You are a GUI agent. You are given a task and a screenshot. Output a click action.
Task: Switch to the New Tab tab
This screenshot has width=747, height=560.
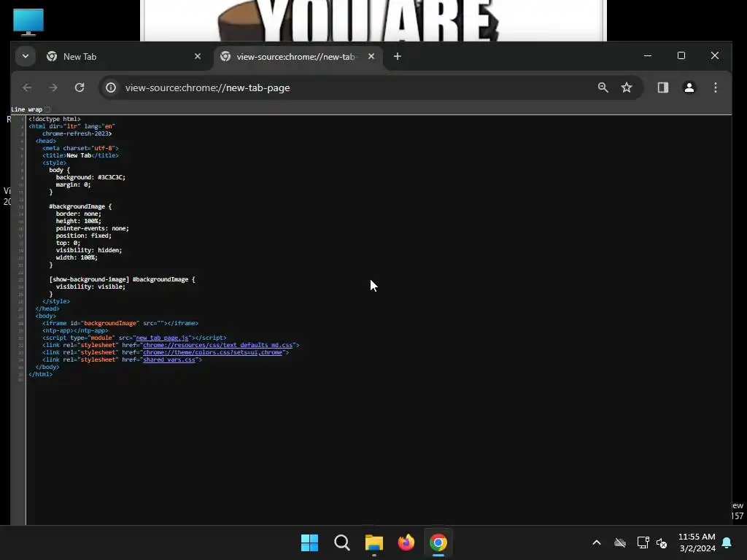[x=124, y=57]
